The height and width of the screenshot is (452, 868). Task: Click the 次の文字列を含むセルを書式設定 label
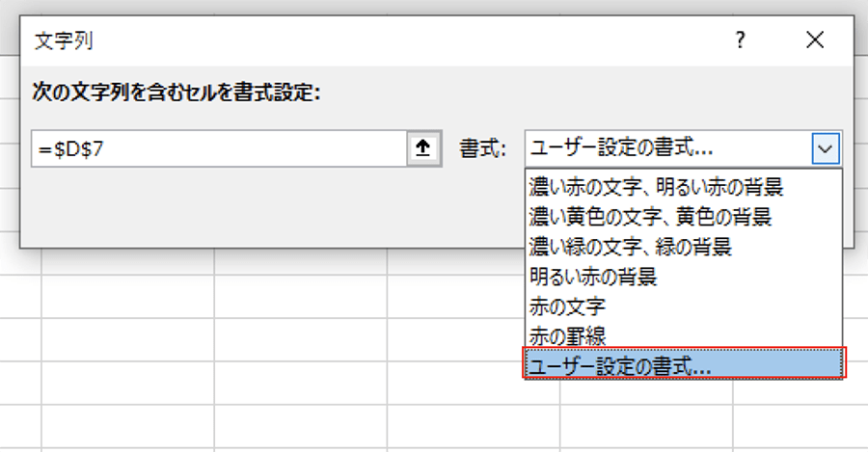tap(176, 92)
